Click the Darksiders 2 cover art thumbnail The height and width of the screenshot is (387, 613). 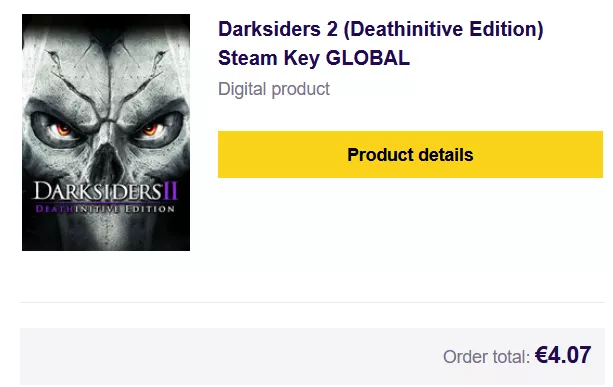(x=106, y=133)
